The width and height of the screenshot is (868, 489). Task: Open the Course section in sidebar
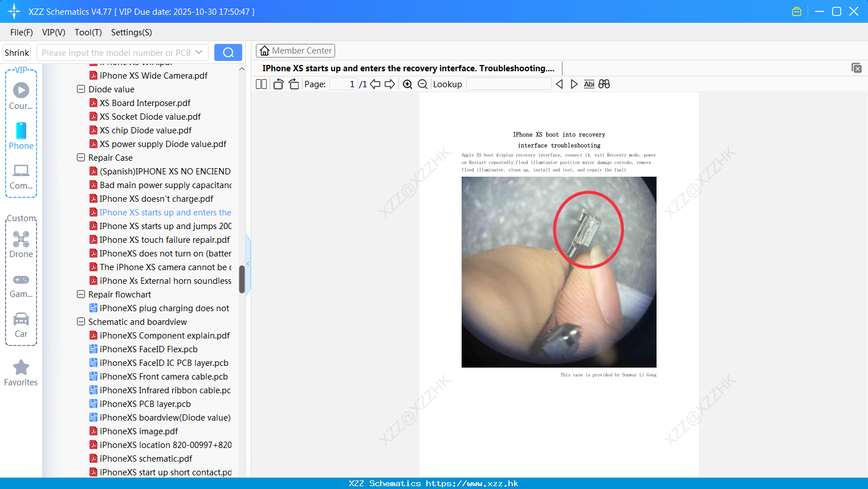pos(21,96)
